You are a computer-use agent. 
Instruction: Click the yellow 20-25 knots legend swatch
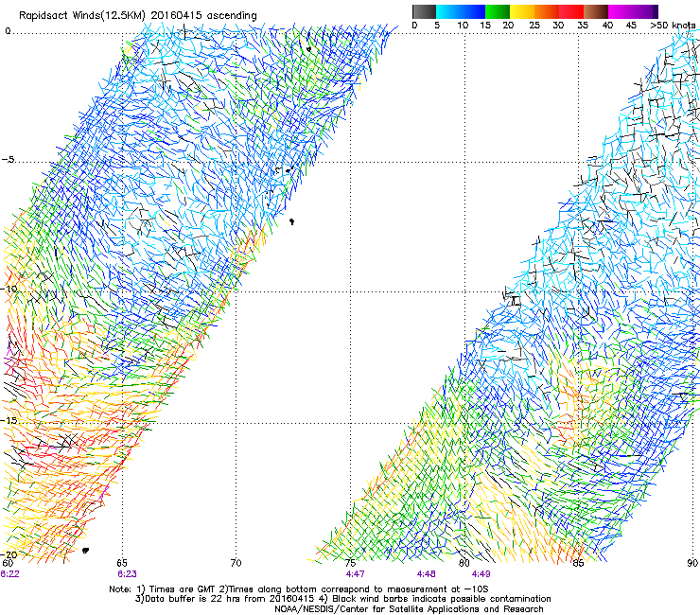522,11
